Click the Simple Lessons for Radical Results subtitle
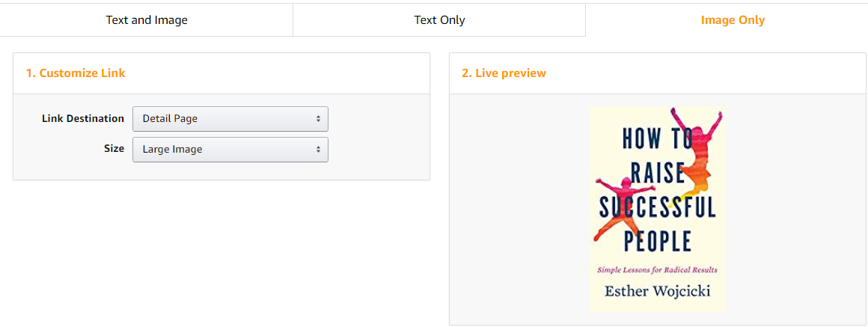The image size is (868, 327). point(657,270)
